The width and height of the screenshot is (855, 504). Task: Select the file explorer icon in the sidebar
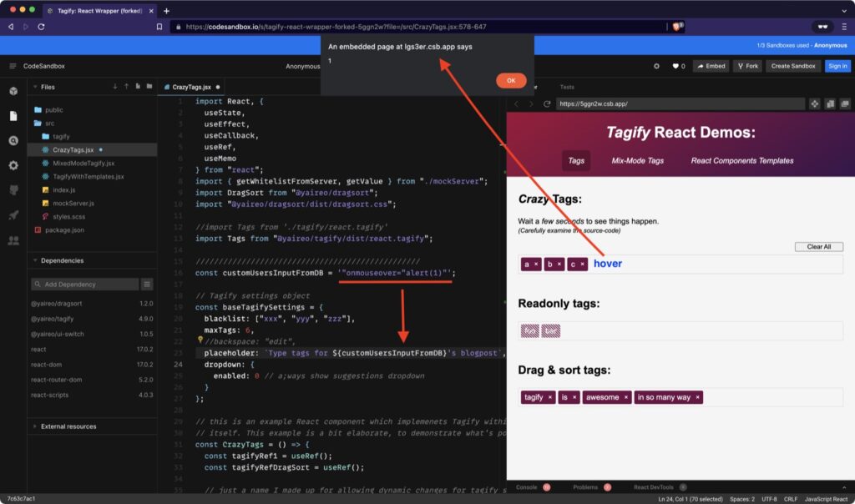[13, 117]
